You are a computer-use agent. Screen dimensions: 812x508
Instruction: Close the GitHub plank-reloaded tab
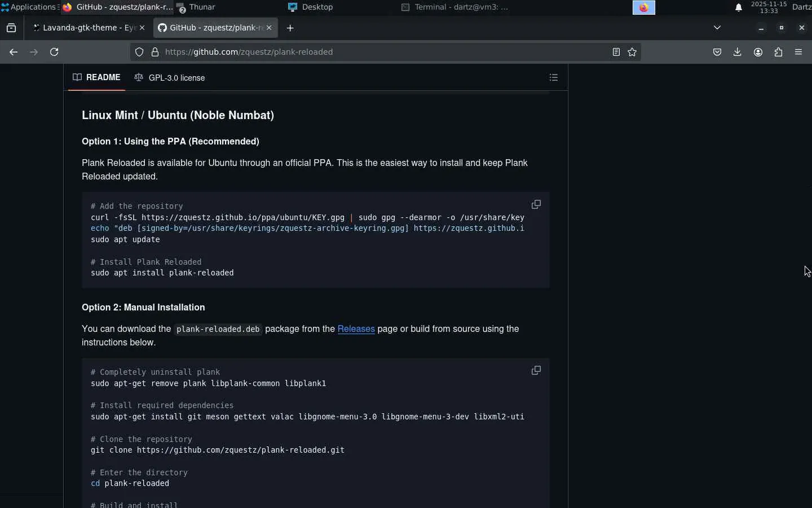(x=269, y=28)
